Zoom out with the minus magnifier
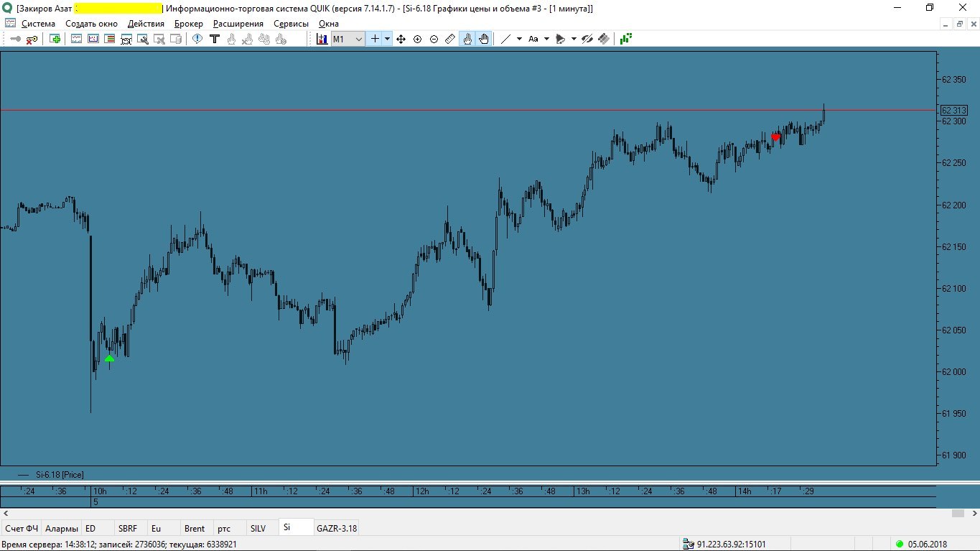Viewport: 980px width, 551px height. coord(434,39)
